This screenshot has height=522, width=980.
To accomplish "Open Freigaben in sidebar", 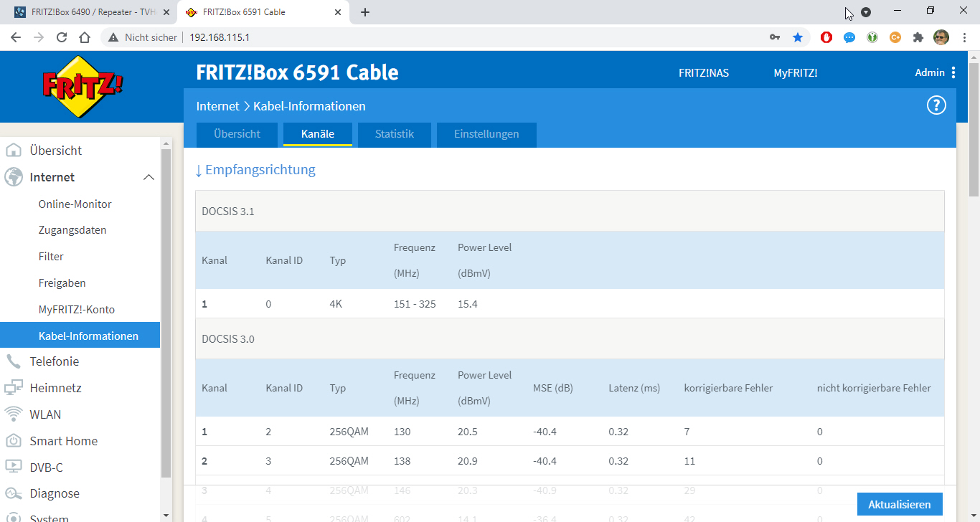I will [62, 283].
